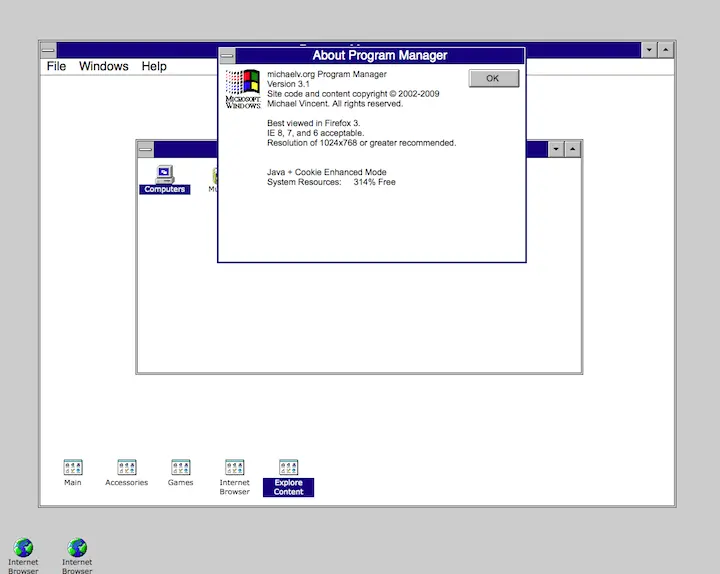Open the Help menu
Viewport: 720px width, 574px height.
pos(154,66)
